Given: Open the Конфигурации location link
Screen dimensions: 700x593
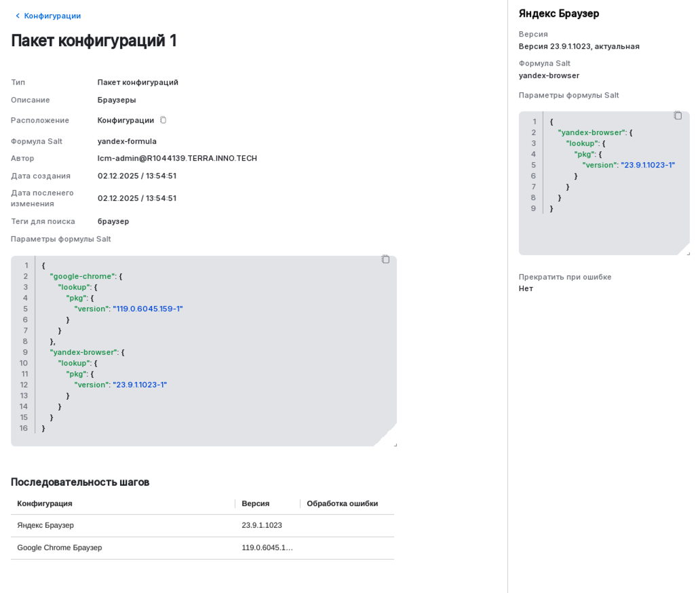Looking at the screenshot, I should [x=125, y=119].
